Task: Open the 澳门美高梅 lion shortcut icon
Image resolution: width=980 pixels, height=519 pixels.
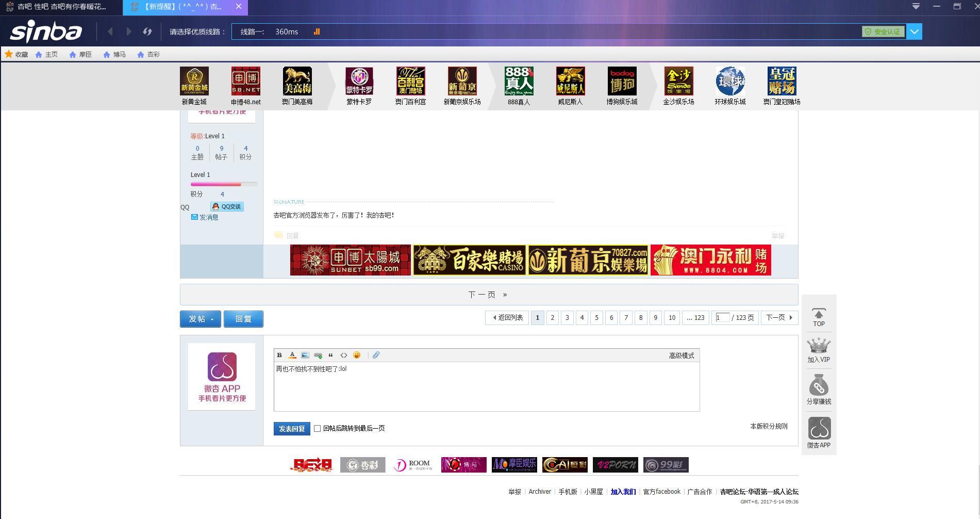Action: coord(297,81)
